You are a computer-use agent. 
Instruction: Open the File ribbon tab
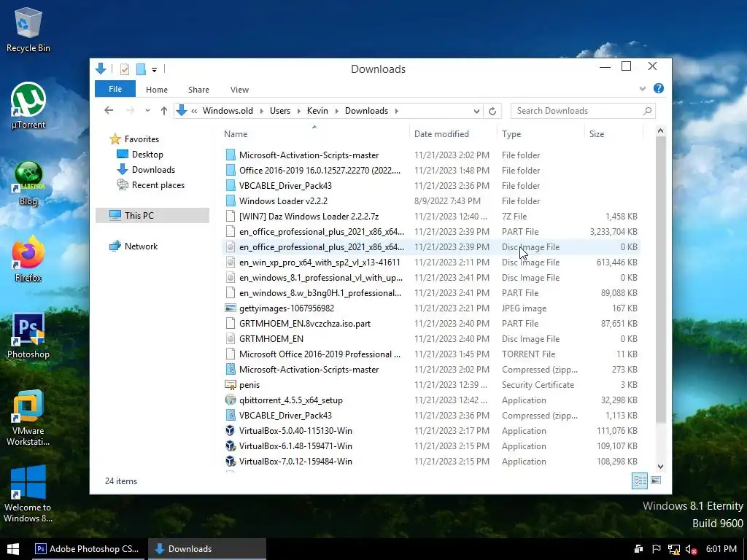click(x=115, y=89)
